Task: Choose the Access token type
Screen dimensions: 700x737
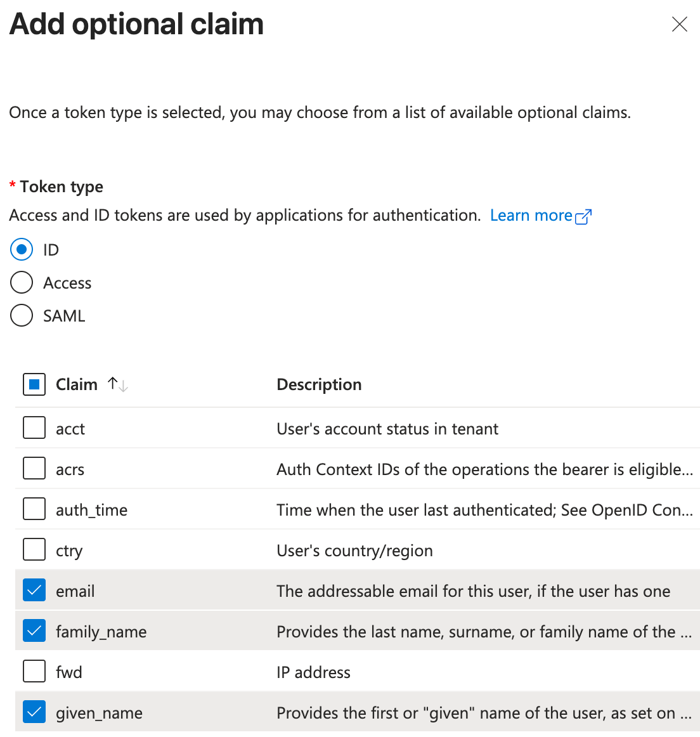Action: click(22, 283)
